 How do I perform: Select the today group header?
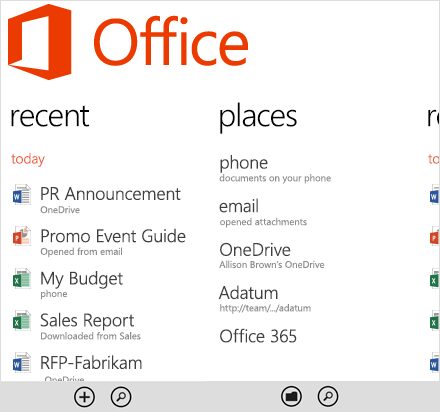click(x=28, y=159)
